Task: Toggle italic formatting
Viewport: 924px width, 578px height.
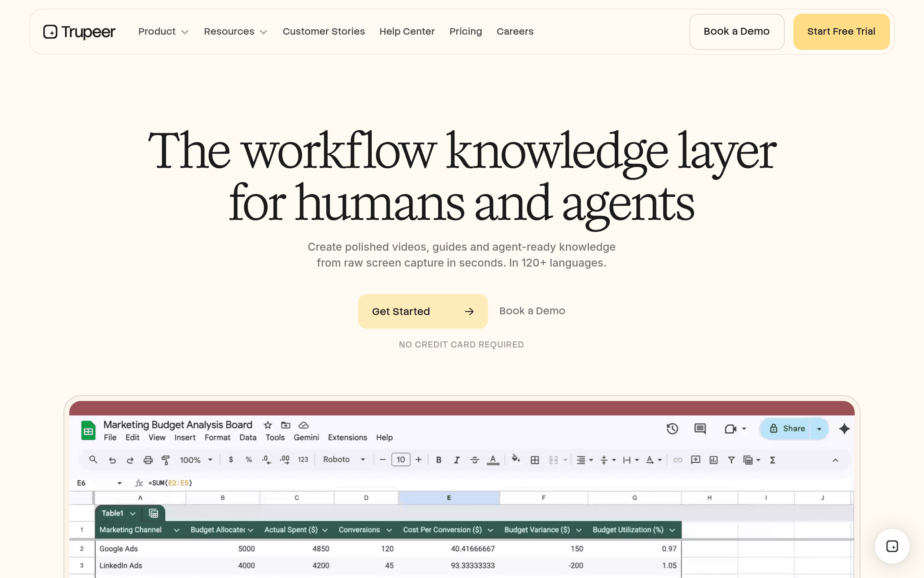Action: pyautogui.click(x=457, y=460)
